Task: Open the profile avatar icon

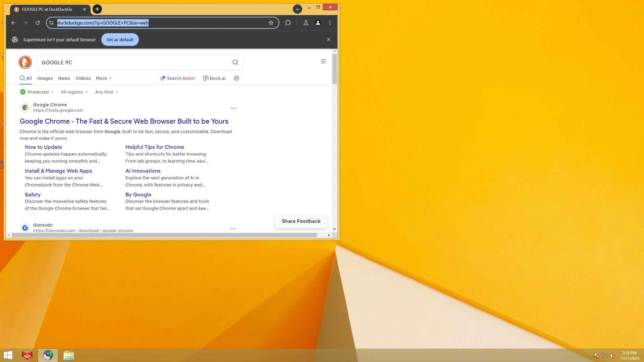Action: tap(318, 23)
